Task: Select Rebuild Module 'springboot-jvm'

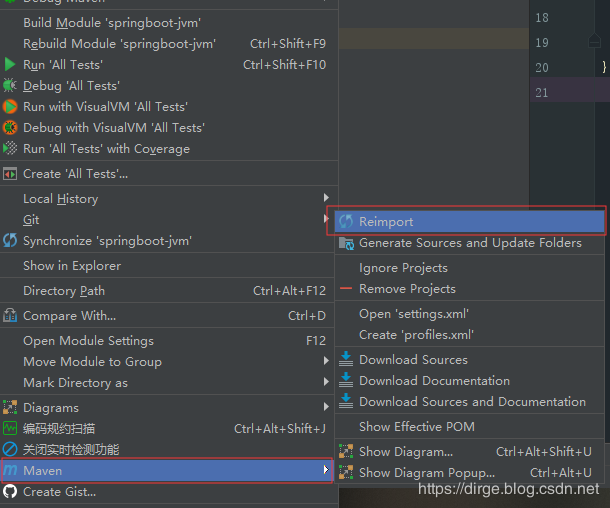Action: (169, 44)
